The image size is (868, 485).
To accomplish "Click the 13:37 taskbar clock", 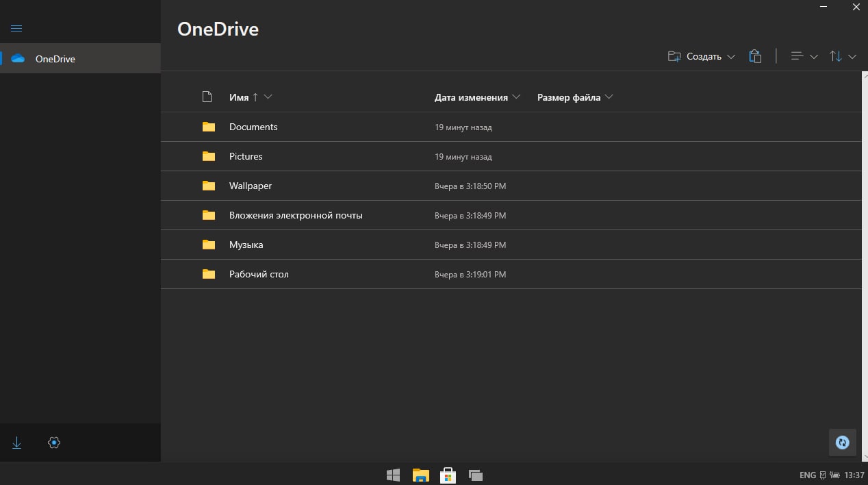I will (854, 475).
